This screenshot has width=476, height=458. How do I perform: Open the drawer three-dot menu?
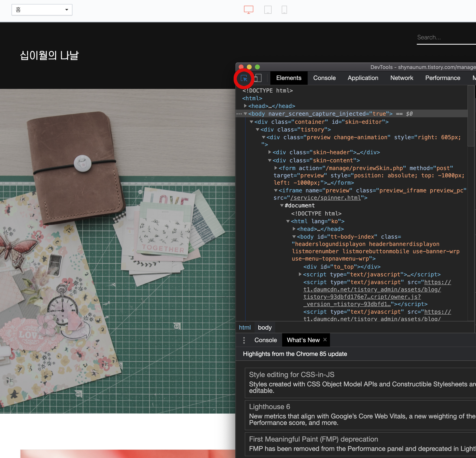244,340
